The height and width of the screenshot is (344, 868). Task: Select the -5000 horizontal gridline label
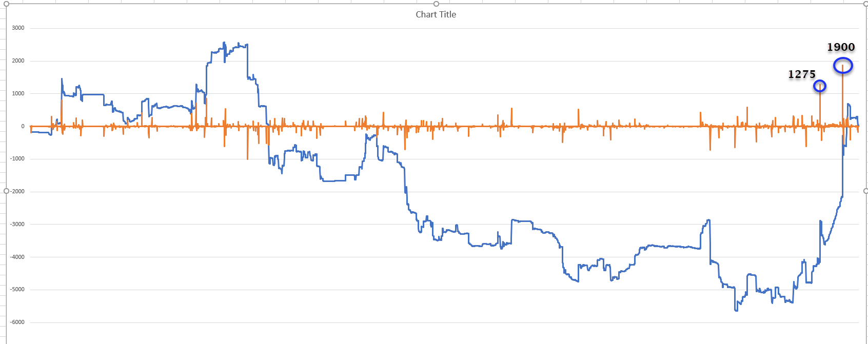click(17, 289)
